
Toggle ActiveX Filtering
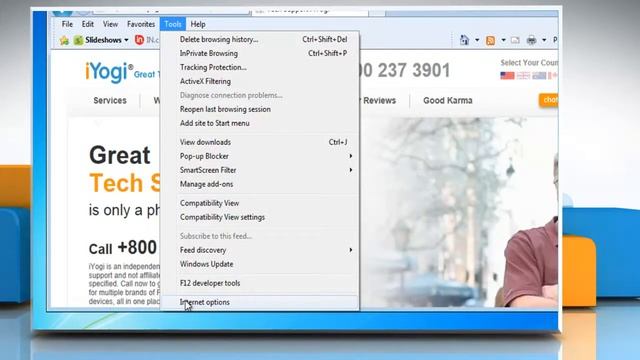[x=260, y=81]
